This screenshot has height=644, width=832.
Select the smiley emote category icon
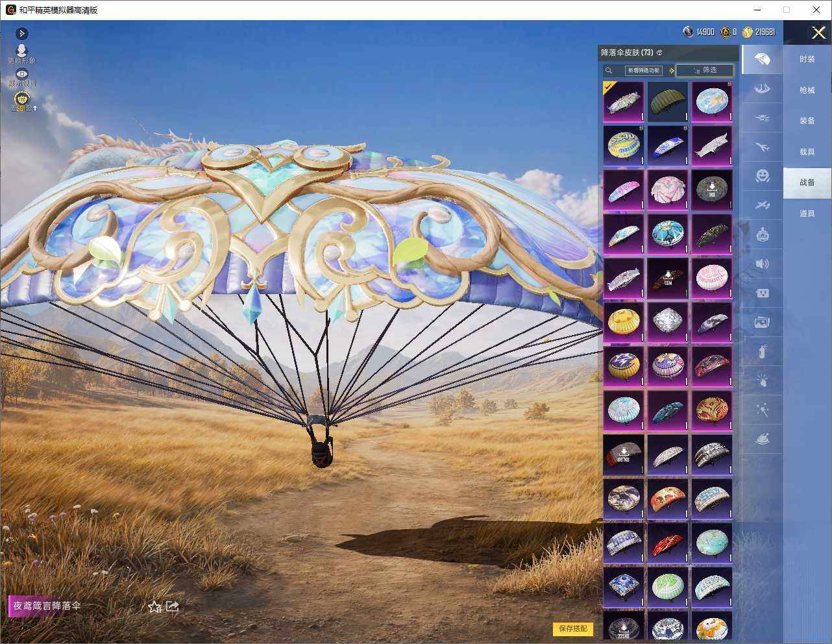[x=763, y=176]
